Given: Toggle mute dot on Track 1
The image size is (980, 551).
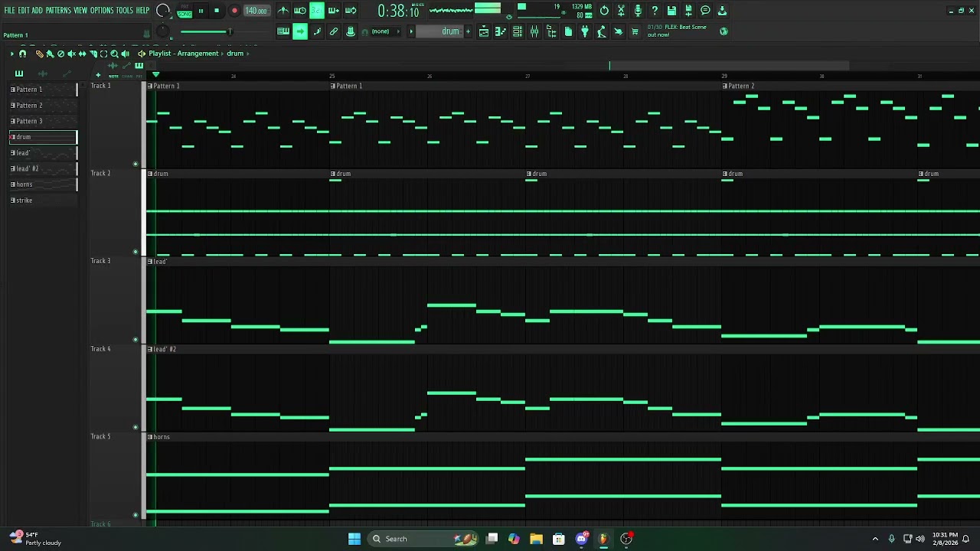Looking at the screenshot, I should pos(136,164).
